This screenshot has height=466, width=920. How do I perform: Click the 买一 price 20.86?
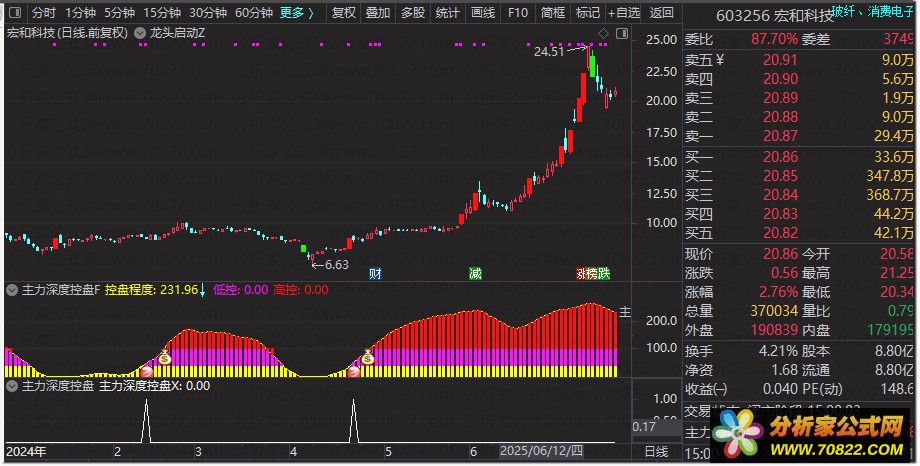[x=780, y=157]
